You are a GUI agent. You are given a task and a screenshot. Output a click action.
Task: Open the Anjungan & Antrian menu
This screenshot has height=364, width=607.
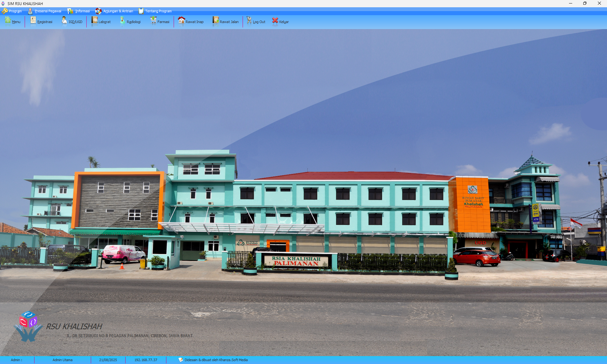(x=114, y=11)
